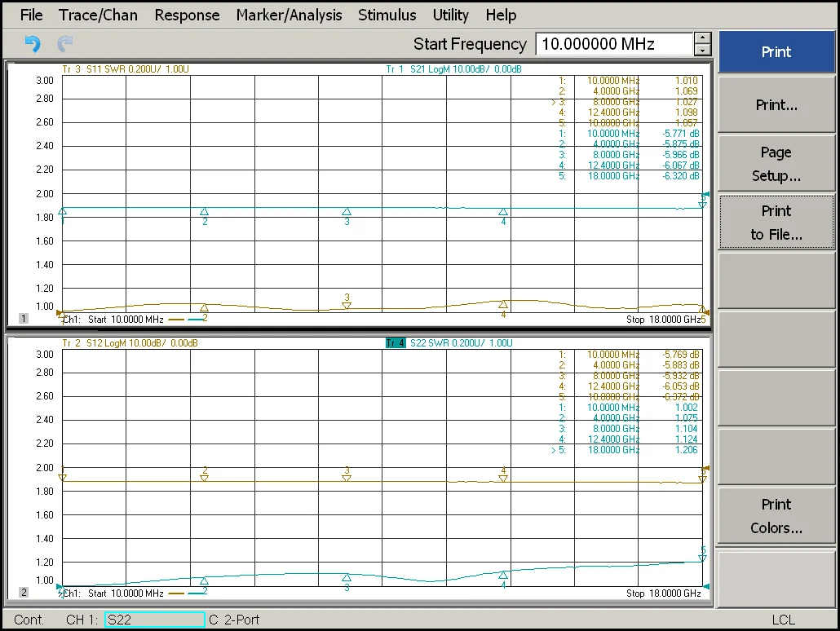
Task: Click the S22 field in status bar
Action: [155, 620]
